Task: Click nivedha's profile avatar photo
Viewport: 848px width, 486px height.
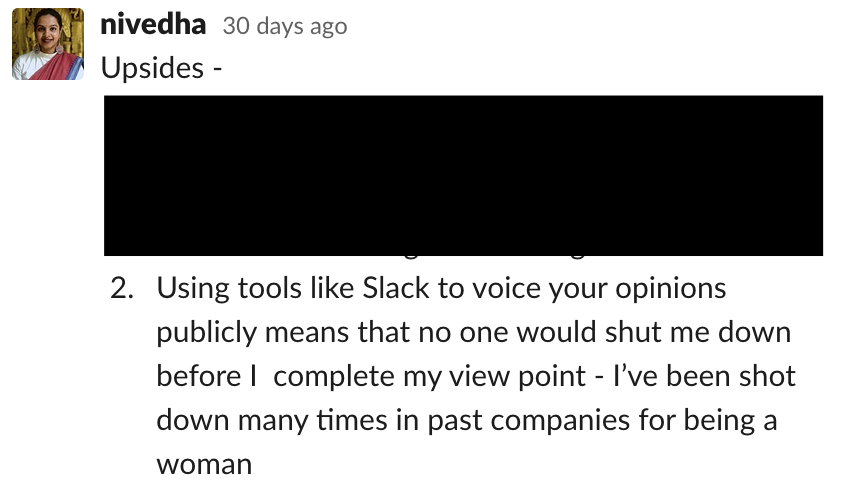Action: coord(48,44)
